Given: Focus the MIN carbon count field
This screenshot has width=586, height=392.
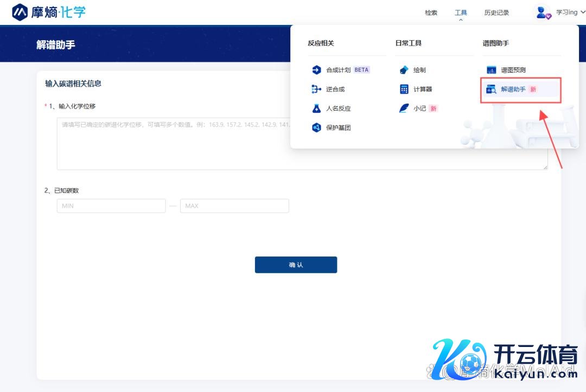Looking at the screenshot, I should tap(111, 206).
